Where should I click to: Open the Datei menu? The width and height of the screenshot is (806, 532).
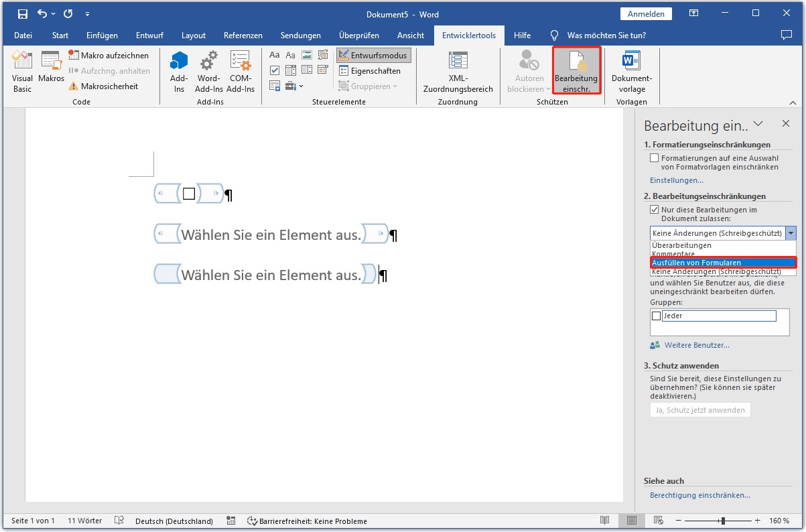23,36
